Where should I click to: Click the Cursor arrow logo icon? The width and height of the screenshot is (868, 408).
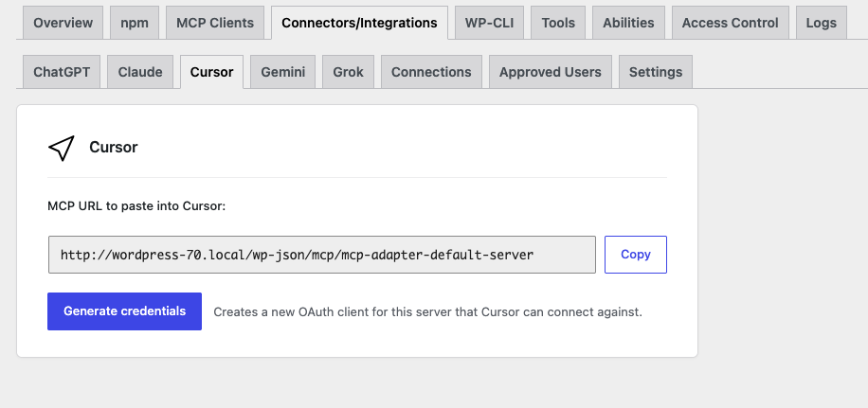[x=62, y=148]
